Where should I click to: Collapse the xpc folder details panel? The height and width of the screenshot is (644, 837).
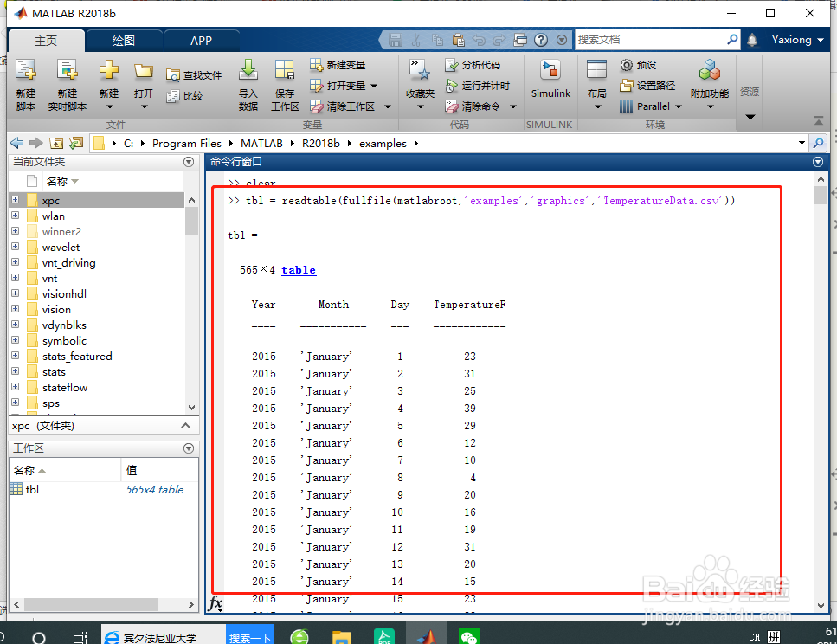point(186,426)
